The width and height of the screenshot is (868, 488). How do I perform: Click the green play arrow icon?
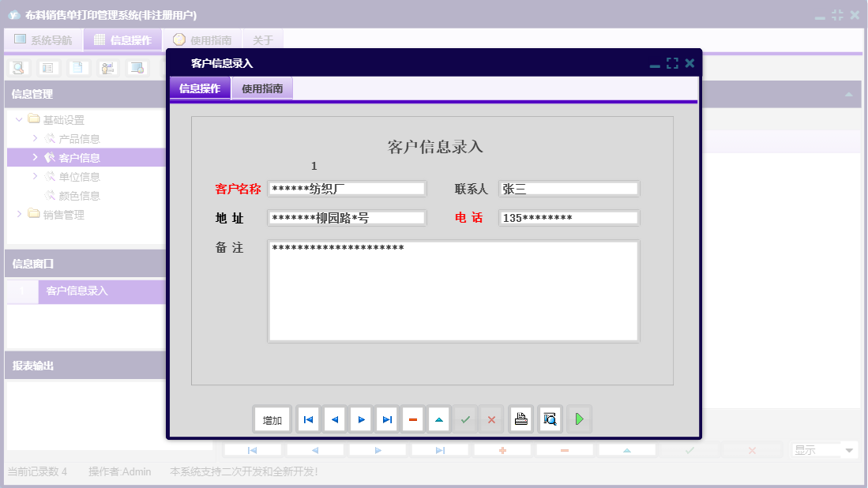[x=579, y=419]
